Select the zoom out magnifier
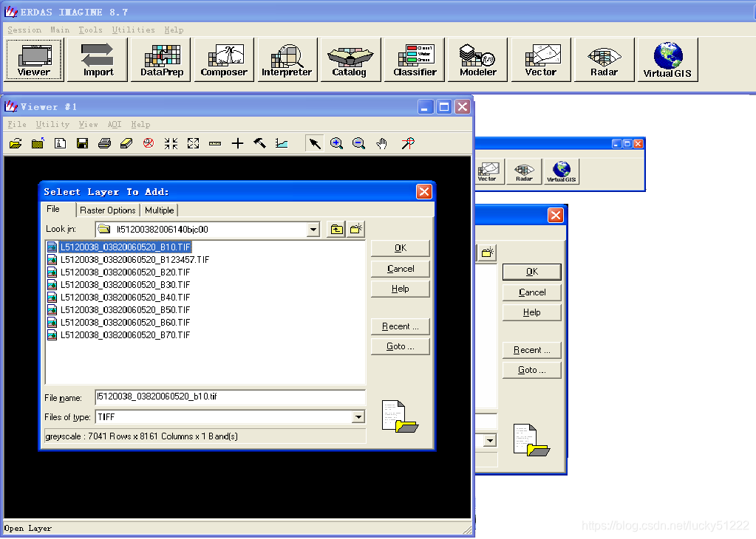The width and height of the screenshot is (756, 539). 358,143
